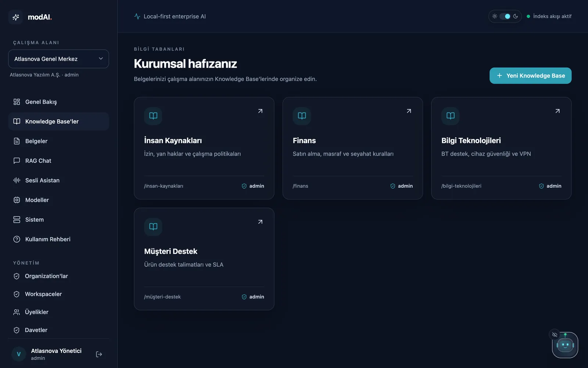
Task: Open RAG Chat in sidebar
Action: pyautogui.click(x=58, y=161)
